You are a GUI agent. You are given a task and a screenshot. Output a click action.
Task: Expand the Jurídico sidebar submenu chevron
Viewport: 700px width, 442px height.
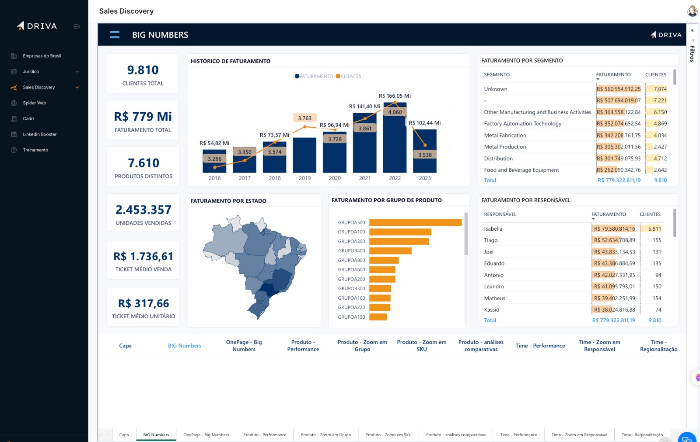[x=77, y=72]
